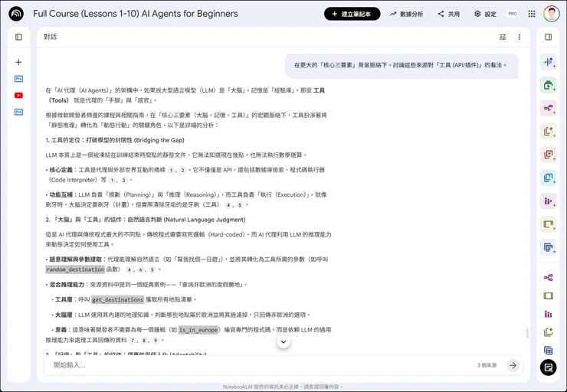Generate a new Quiz
Screen dimensions: 567x392
coord(549,178)
